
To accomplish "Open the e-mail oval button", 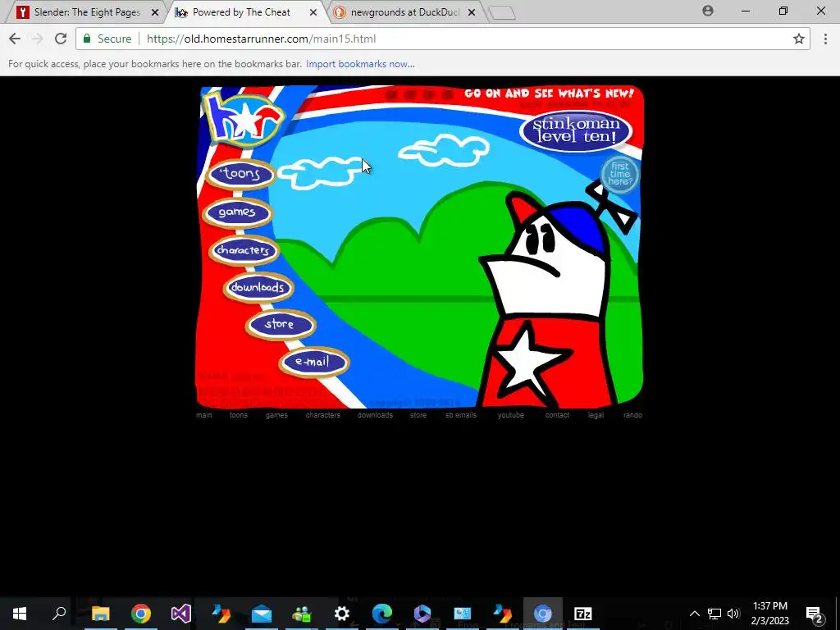I will pyautogui.click(x=313, y=362).
